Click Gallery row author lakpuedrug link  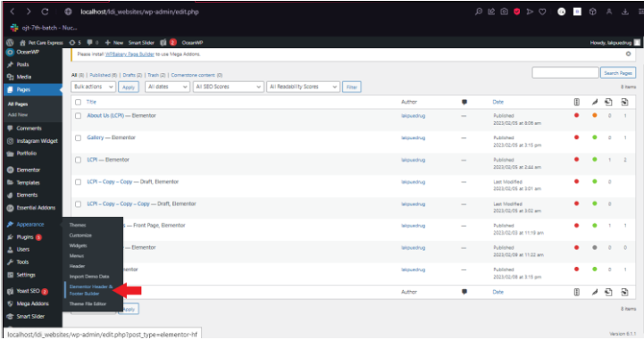414,137
